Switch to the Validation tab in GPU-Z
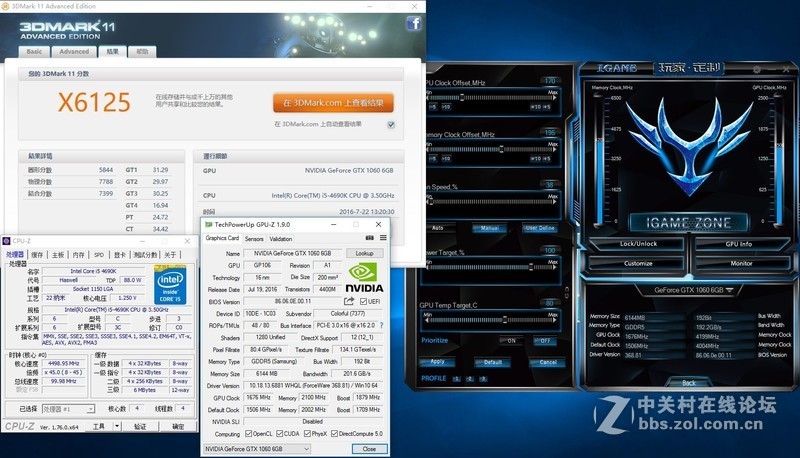800x458 pixels. (x=281, y=239)
